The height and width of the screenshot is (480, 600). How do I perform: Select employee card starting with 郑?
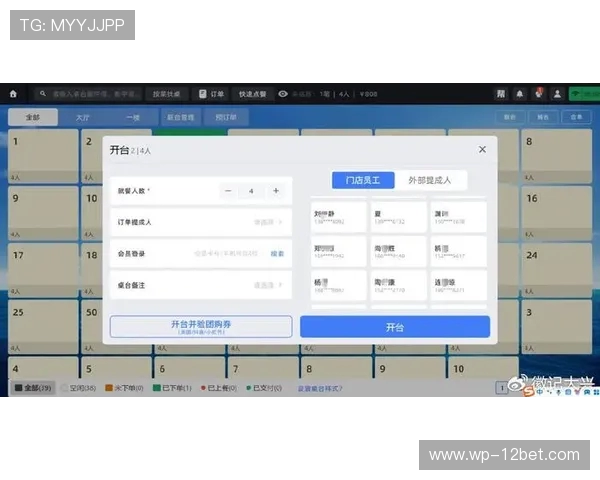tap(338, 251)
